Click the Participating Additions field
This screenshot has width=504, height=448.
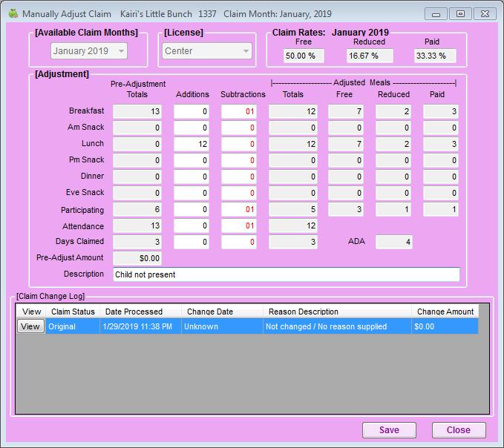(x=192, y=209)
